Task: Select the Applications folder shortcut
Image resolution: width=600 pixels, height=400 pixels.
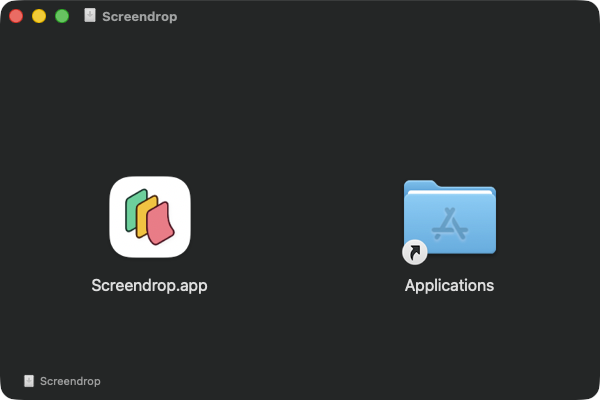Action: pos(450,222)
